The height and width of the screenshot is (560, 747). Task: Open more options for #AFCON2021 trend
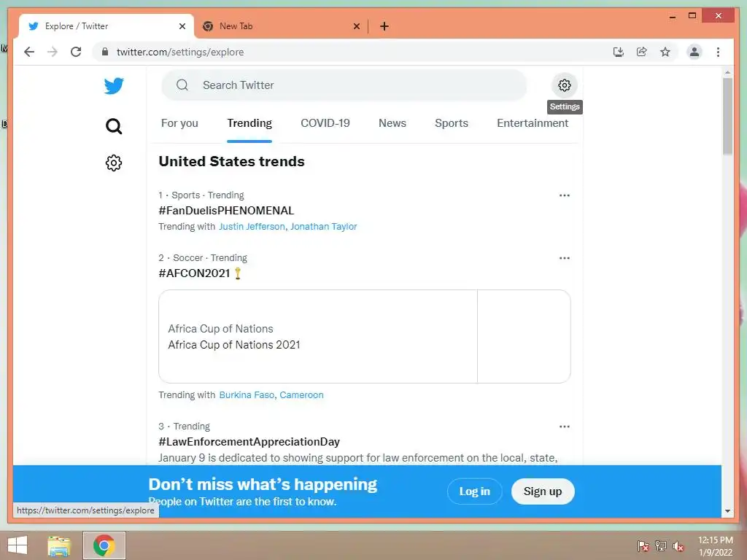pos(564,258)
